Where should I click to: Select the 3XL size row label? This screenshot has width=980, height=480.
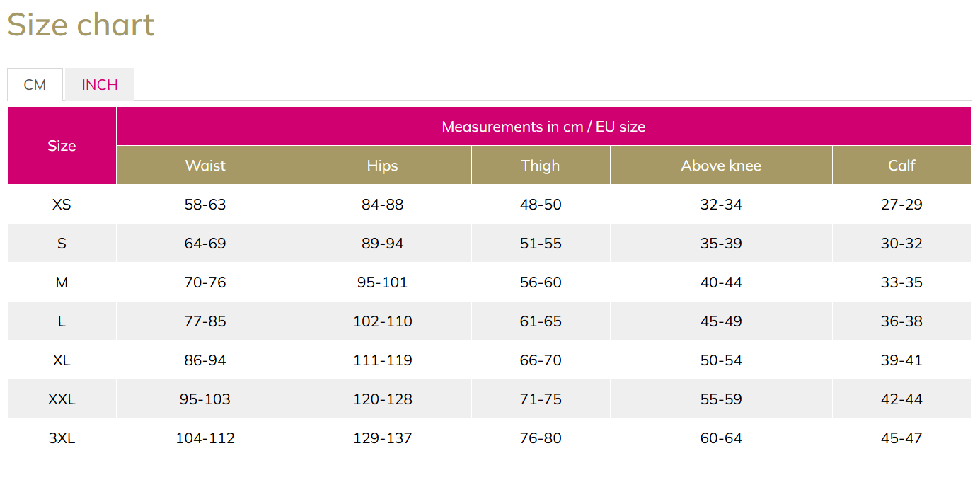click(62, 438)
